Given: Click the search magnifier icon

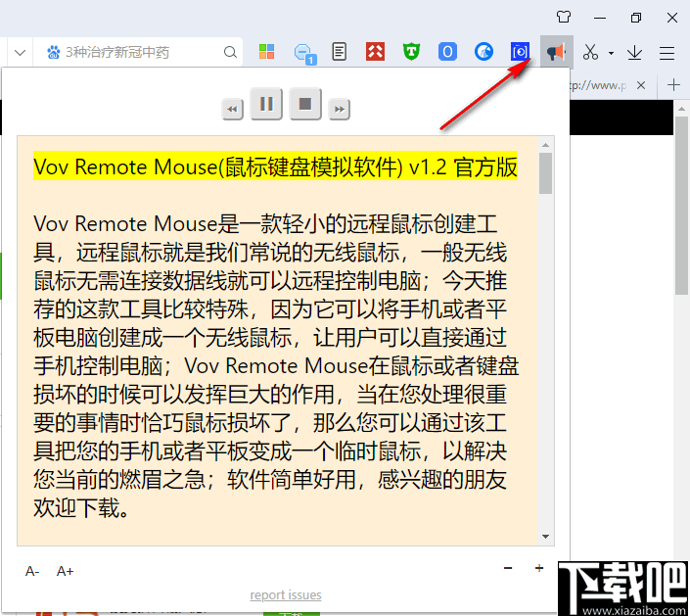Looking at the screenshot, I should (230, 53).
